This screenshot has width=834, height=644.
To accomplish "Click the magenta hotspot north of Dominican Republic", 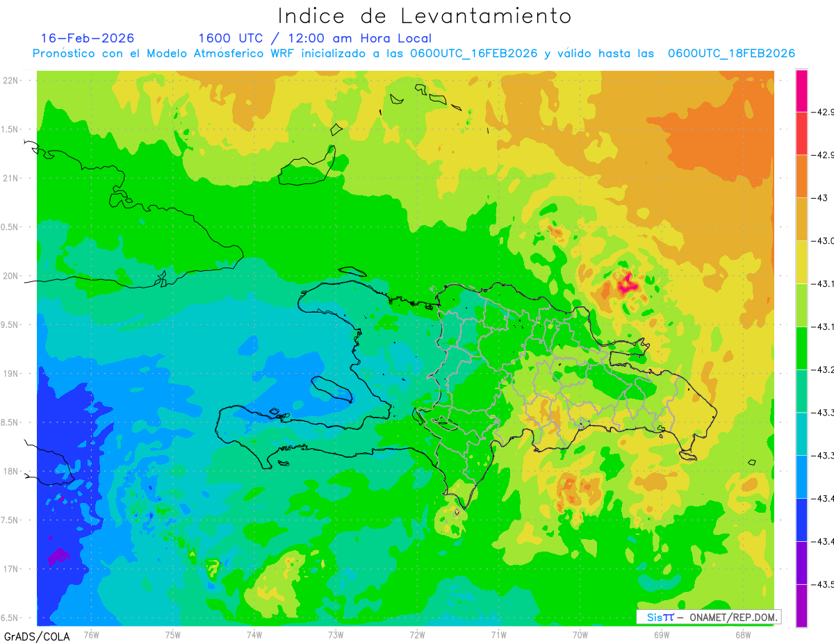I will (x=628, y=284).
